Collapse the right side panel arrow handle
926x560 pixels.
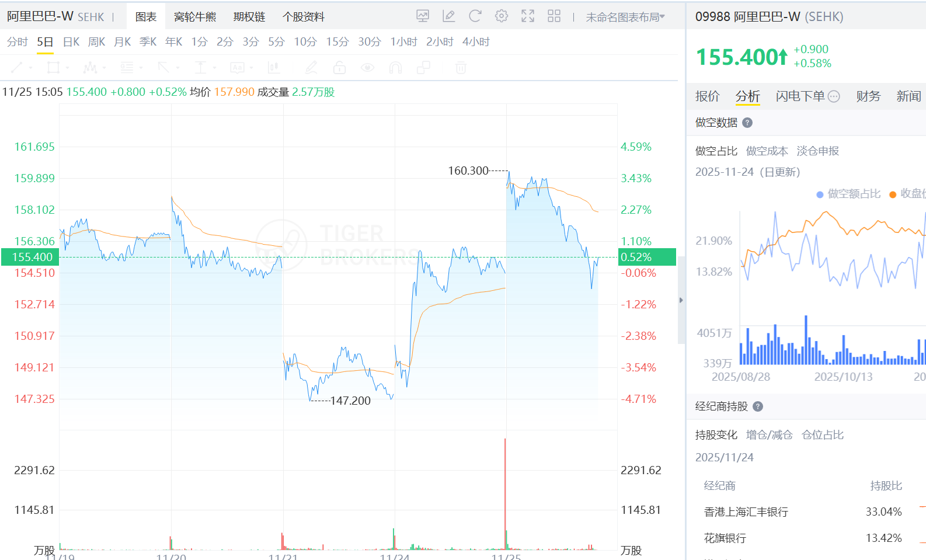[681, 300]
